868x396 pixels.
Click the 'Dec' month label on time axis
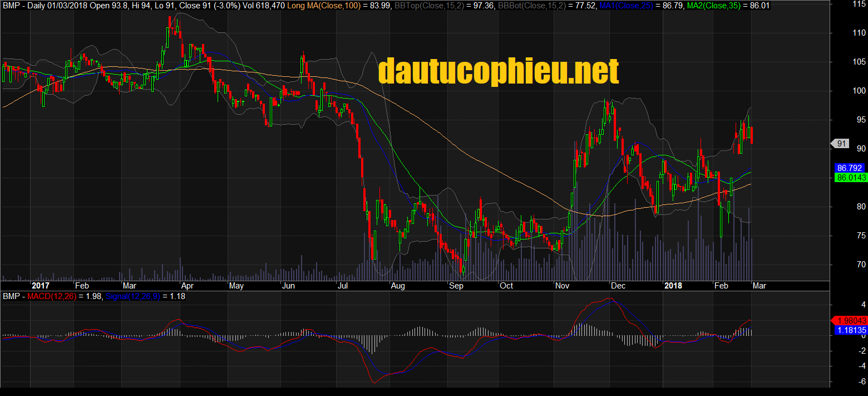(x=618, y=286)
